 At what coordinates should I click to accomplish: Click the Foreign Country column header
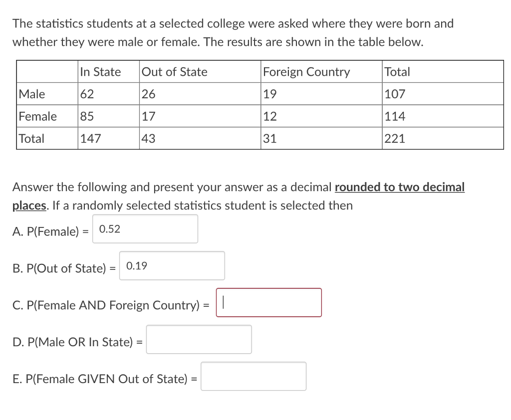pos(306,72)
